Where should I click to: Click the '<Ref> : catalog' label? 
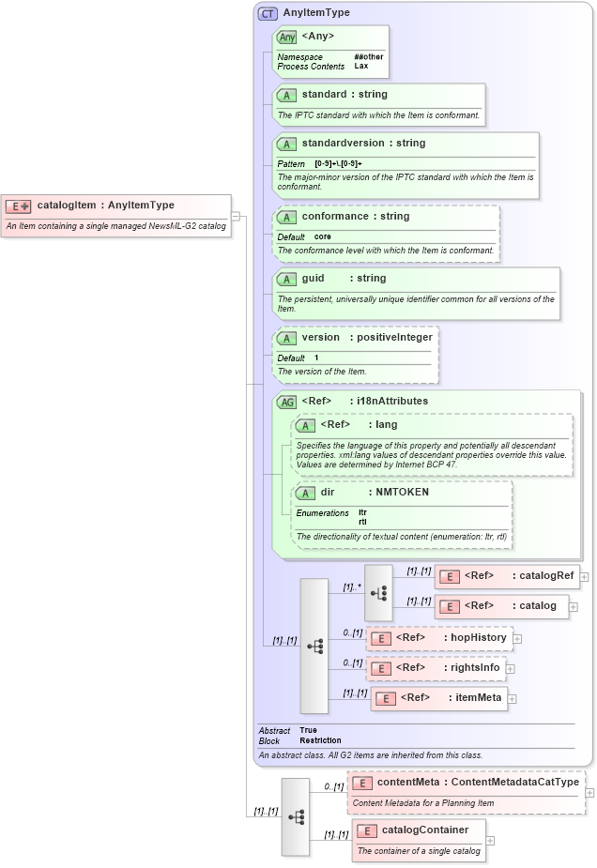(x=510, y=606)
